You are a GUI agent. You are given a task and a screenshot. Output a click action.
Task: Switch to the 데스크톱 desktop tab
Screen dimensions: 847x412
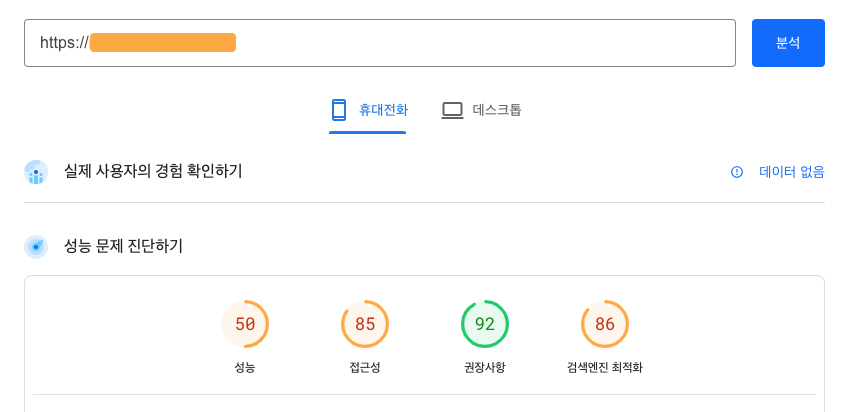point(481,111)
